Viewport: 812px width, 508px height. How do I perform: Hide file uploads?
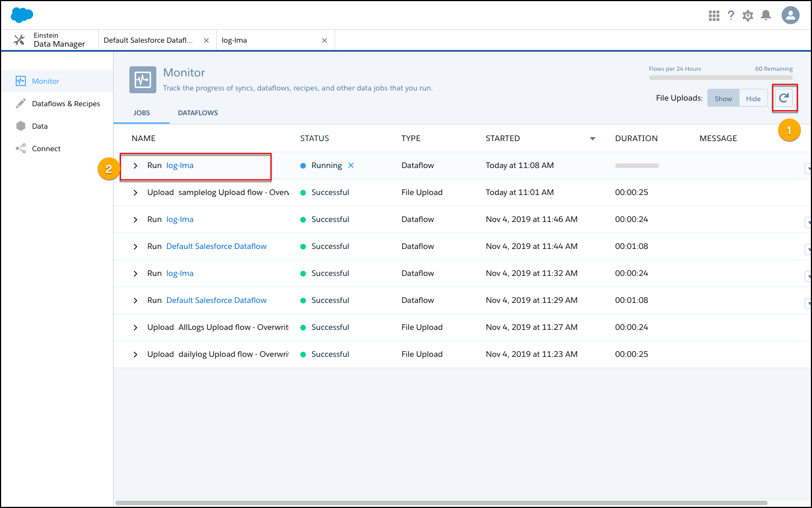(754, 98)
